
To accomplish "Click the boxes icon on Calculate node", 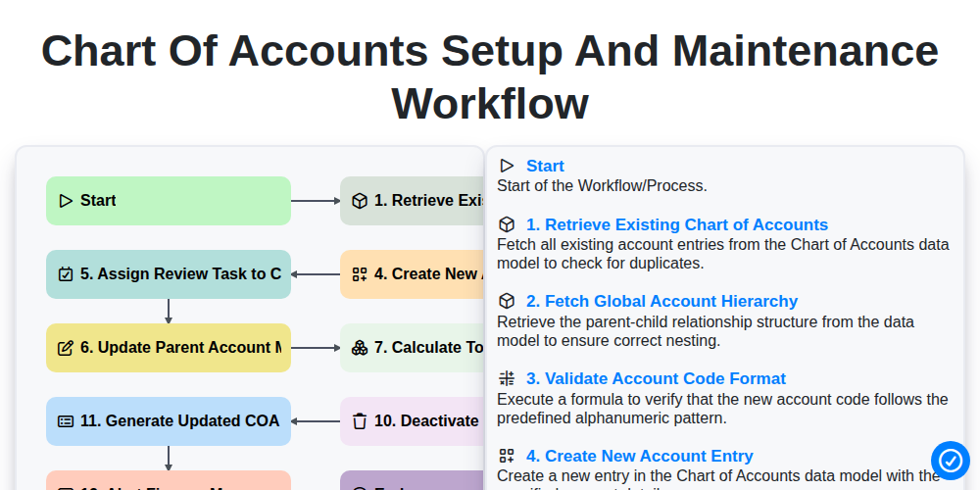I will 360,348.
